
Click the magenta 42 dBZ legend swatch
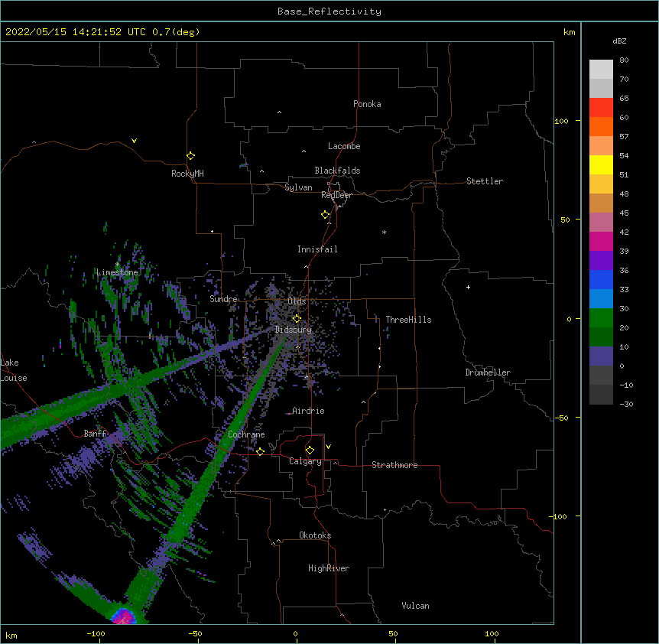coord(601,241)
